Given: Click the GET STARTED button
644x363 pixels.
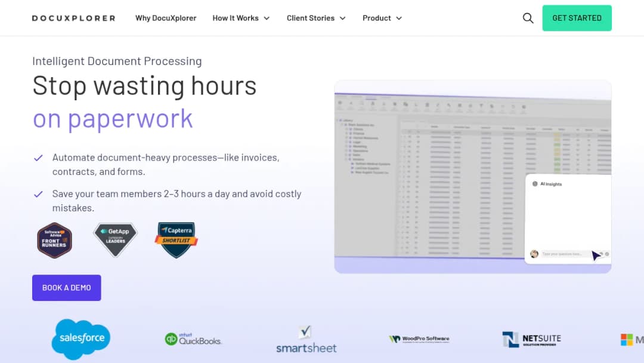Looking at the screenshot, I should [577, 18].
